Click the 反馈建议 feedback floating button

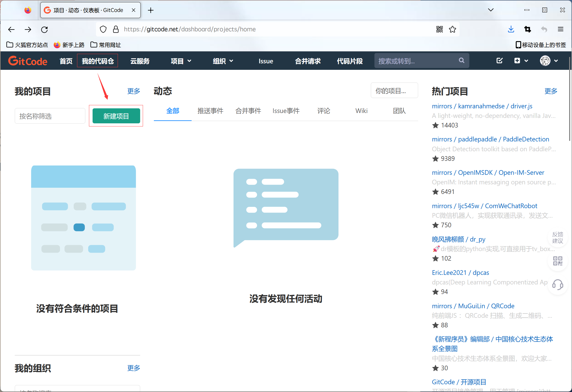[x=558, y=238]
